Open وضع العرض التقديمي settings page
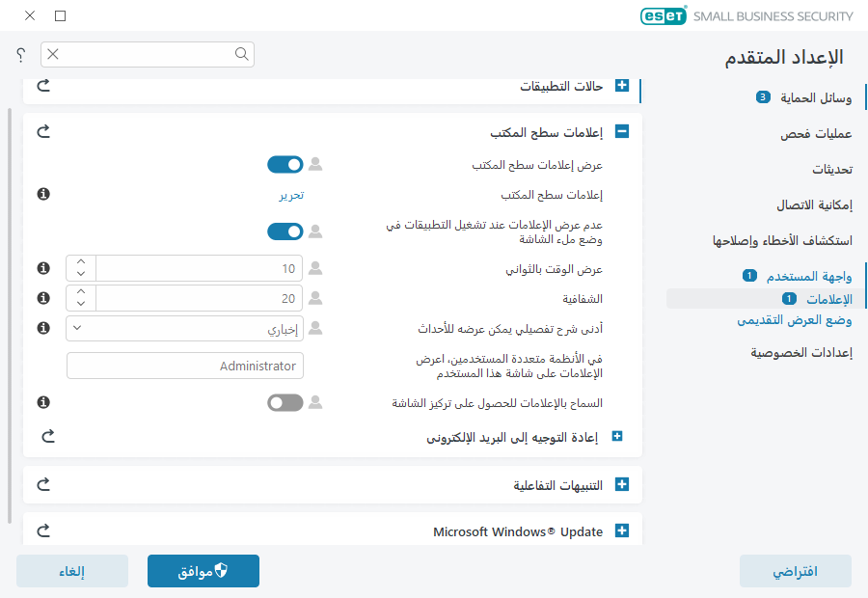The height and width of the screenshot is (598, 868). point(797,319)
